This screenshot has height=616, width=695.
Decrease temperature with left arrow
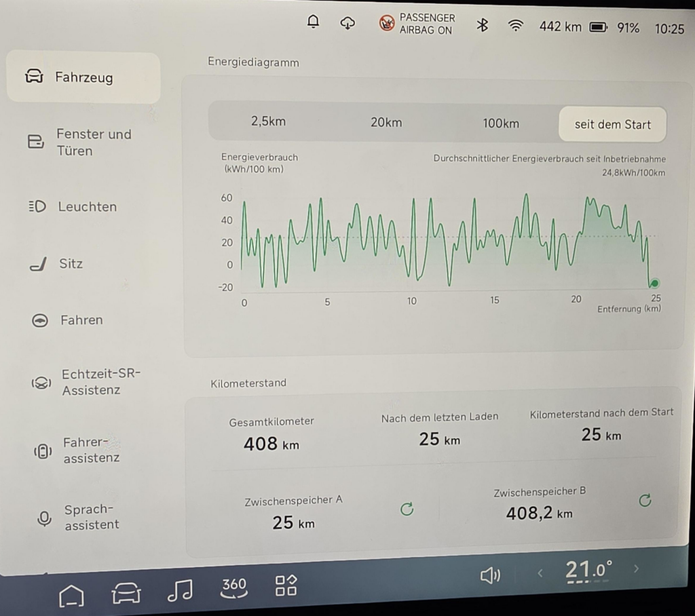coord(540,573)
